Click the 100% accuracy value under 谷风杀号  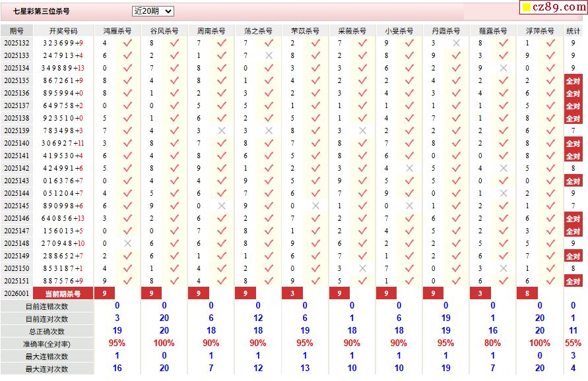coord(164,343)
